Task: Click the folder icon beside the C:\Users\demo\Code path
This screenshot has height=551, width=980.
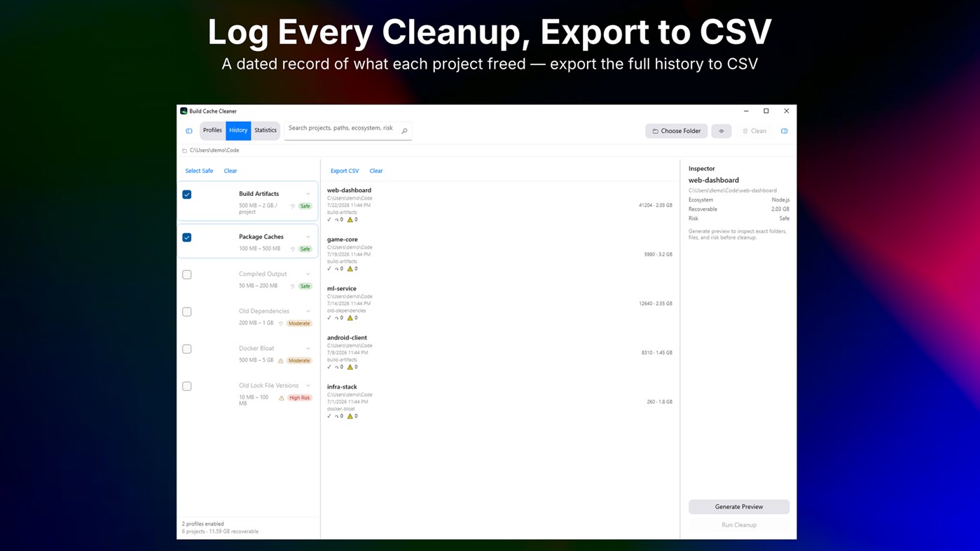Action: point(184,151)
